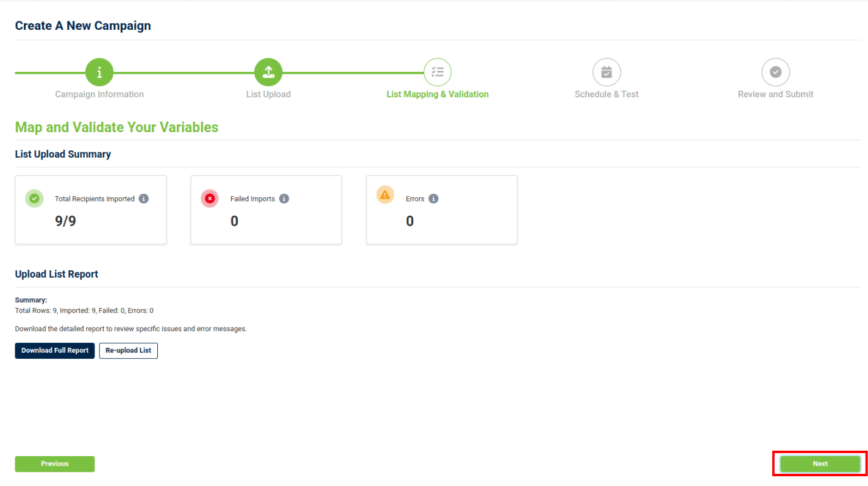Click info icon next to Failed Imports

(x=284, y=199)
